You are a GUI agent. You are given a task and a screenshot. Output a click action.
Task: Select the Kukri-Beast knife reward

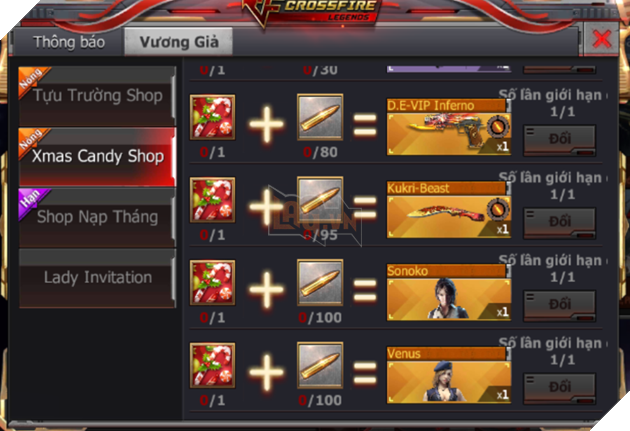click(x=449, y=210)
